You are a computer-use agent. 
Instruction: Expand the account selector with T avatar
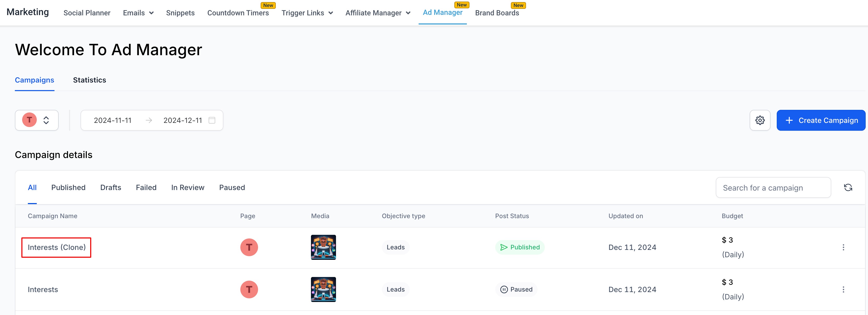tap(37, 120)
